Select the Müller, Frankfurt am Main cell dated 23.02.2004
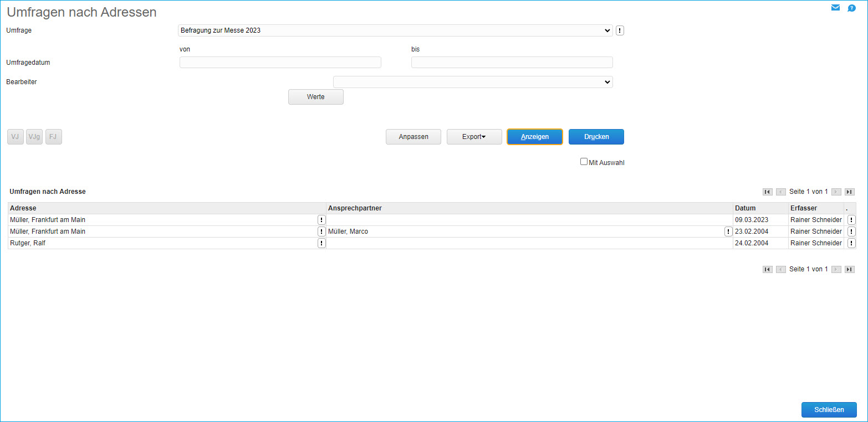The height and width of the screenshot is (422, 868). (167, 231)
